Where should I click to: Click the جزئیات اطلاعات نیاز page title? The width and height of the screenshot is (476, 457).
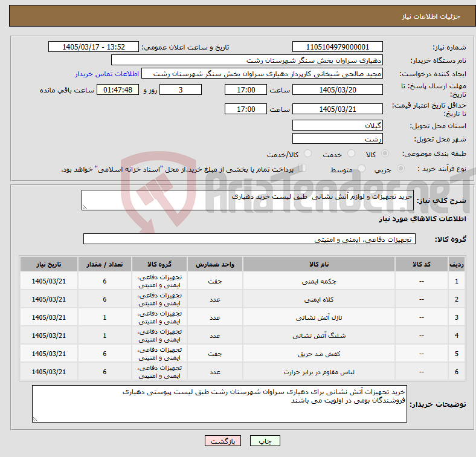click(431, 16)
